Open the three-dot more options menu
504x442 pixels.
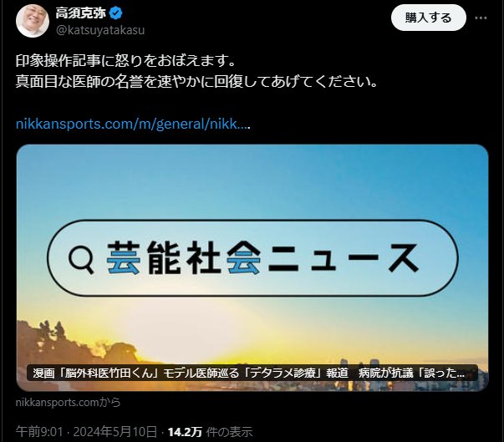tap(481, 18)
